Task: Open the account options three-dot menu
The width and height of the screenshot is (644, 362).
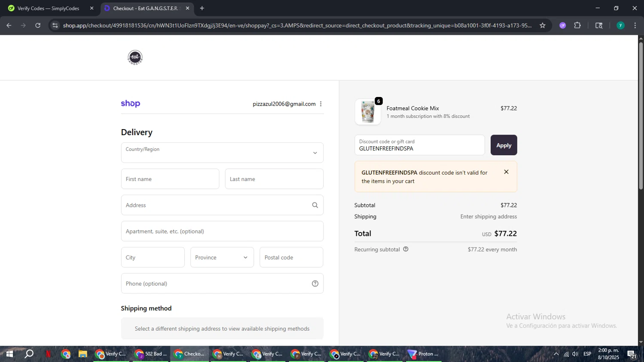Action: [x=321, y=104]
